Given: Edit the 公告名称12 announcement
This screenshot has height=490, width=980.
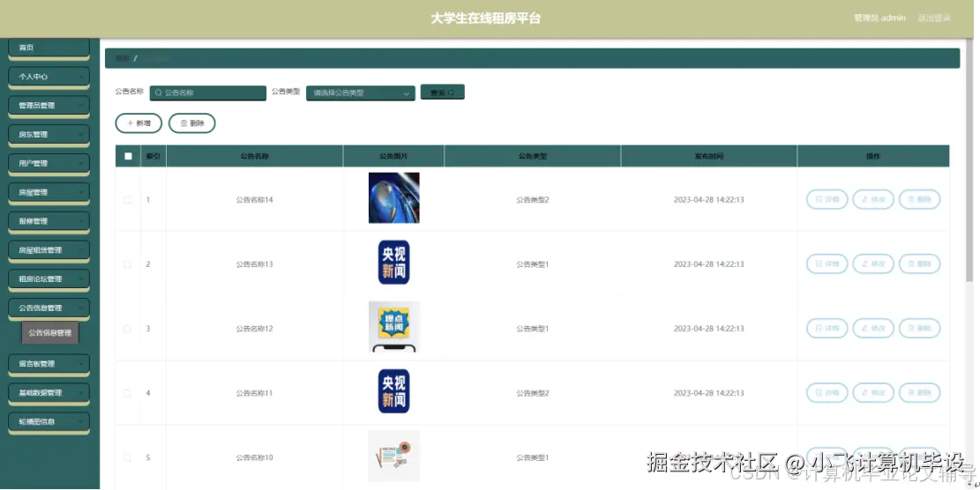Looking at the screenshot, I should (x=873, y=329).
